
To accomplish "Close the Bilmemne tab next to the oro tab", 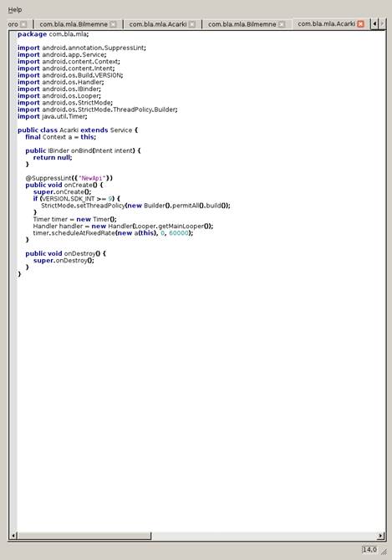I will [x=113, y=24].
